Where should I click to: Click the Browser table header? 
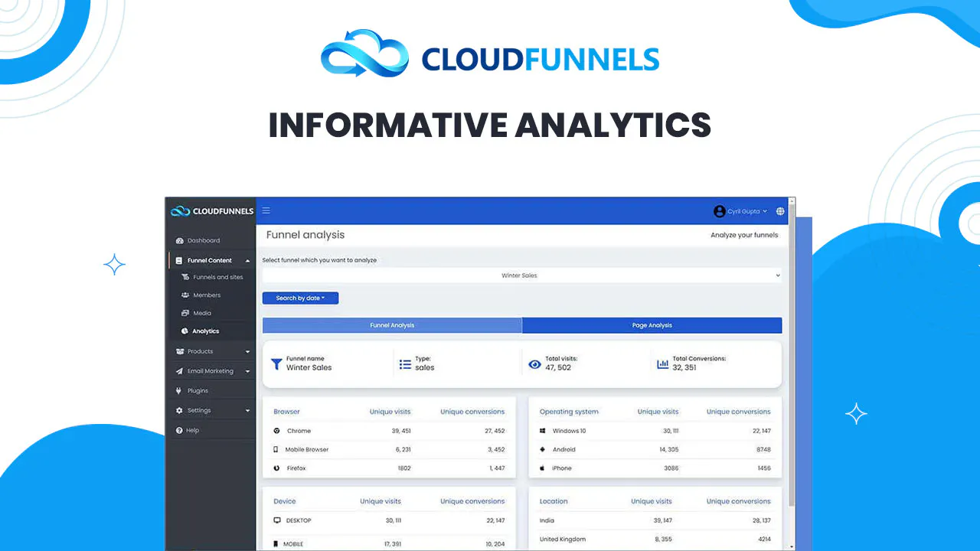click(x=286, y=412)
